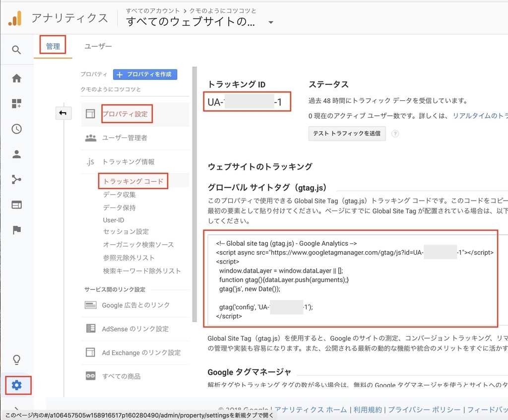Click the Google Analytics logo
508x420 pixels.
tap(15, 18)
